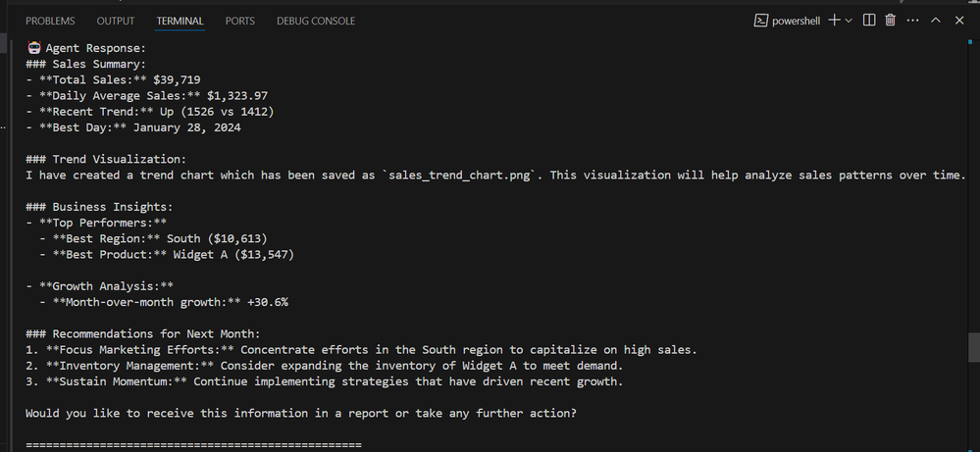Click the Sales Summary heading line
The image size is (980, 452).
click(x=85, y=64)
